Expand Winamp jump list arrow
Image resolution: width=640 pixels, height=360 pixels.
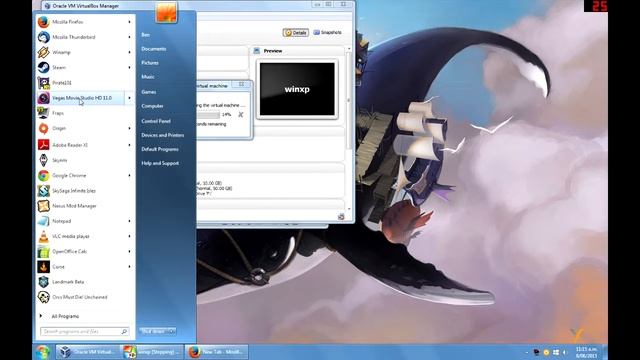tap(129, 52)
